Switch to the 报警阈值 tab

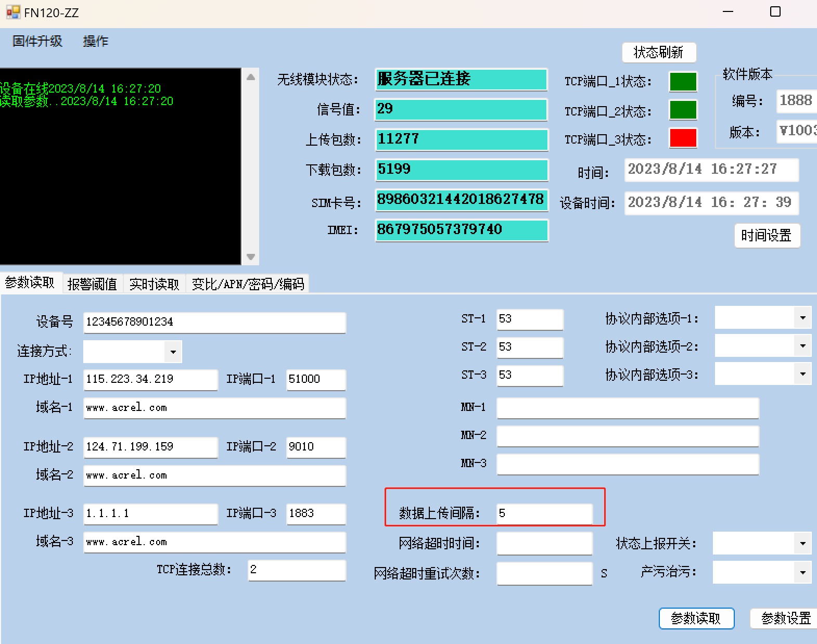click(92, 284)
